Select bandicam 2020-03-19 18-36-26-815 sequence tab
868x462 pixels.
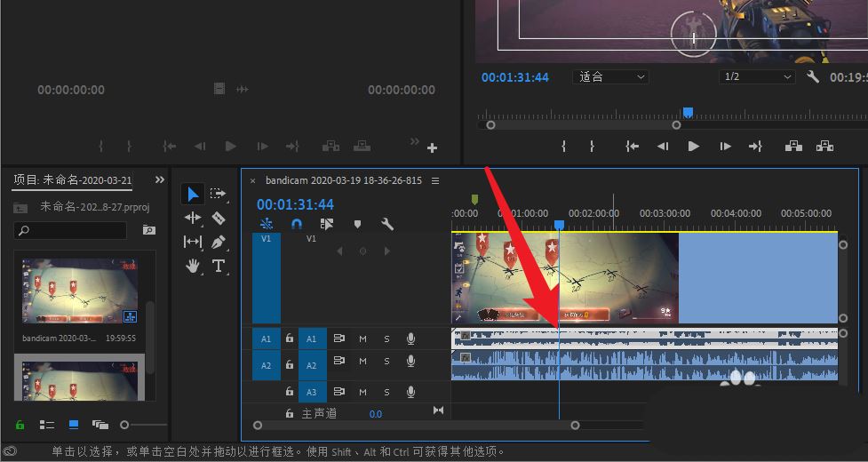coord(343,180)
